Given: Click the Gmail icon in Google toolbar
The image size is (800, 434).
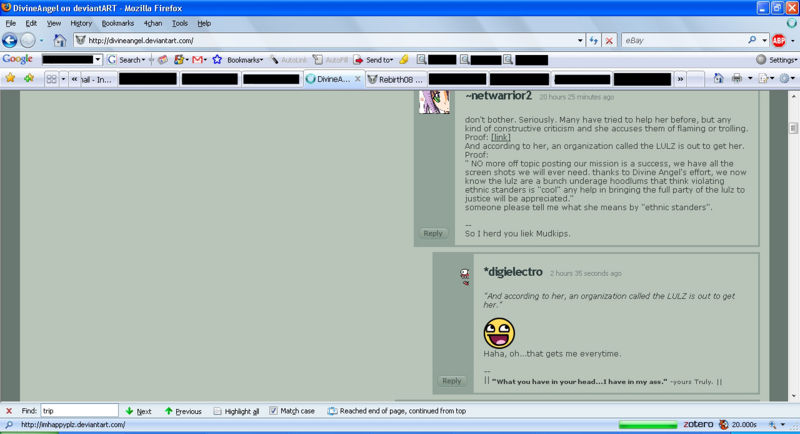Looking at the screenshot, I should tap(199, 60).
